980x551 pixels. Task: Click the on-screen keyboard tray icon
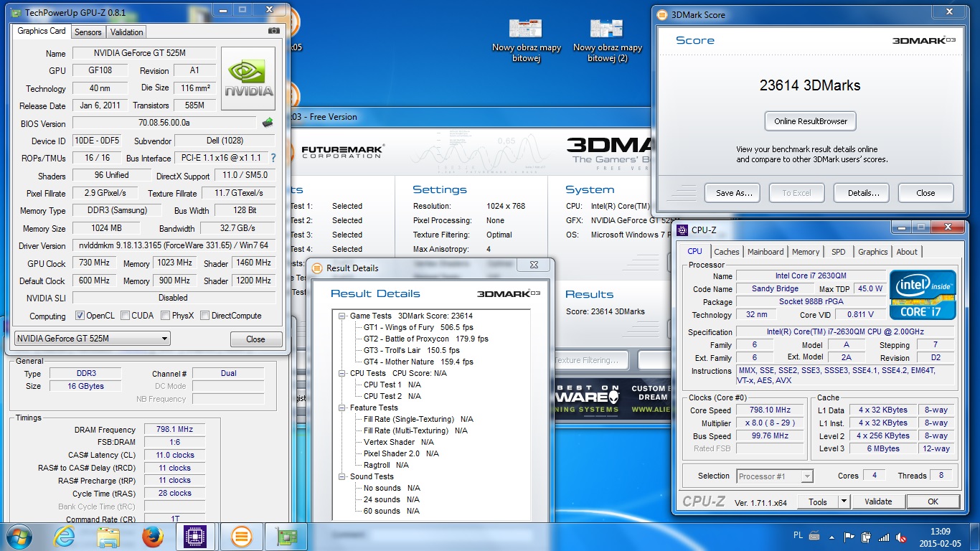click(x=815, y=535)
